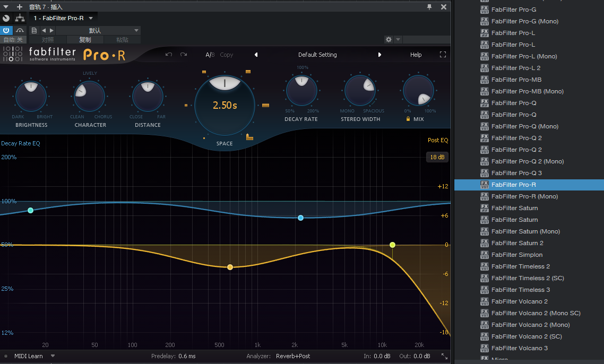Open the plugin settings gear
Screen dimensions: 604x364
(389, 40)
